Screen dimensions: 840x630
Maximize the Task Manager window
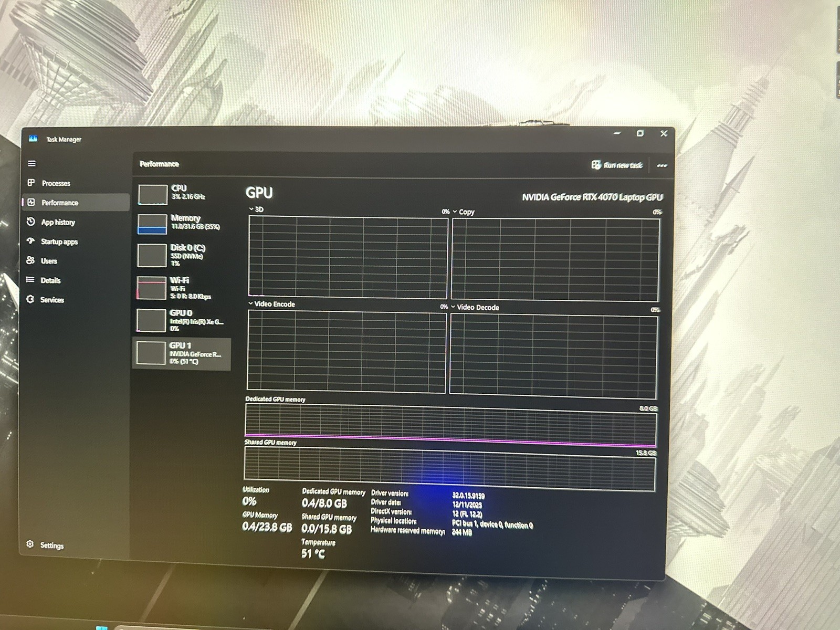(x=640, y=133)
